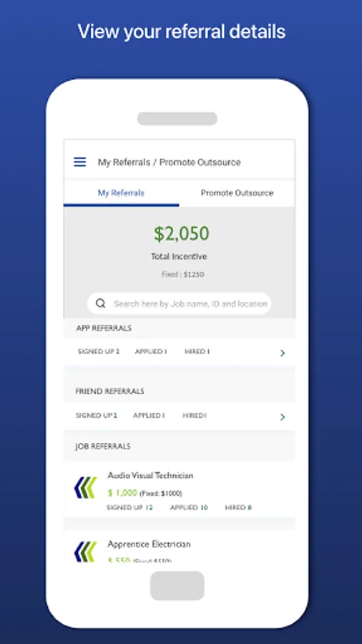Tap the phone home button

[x=177, y=585]
